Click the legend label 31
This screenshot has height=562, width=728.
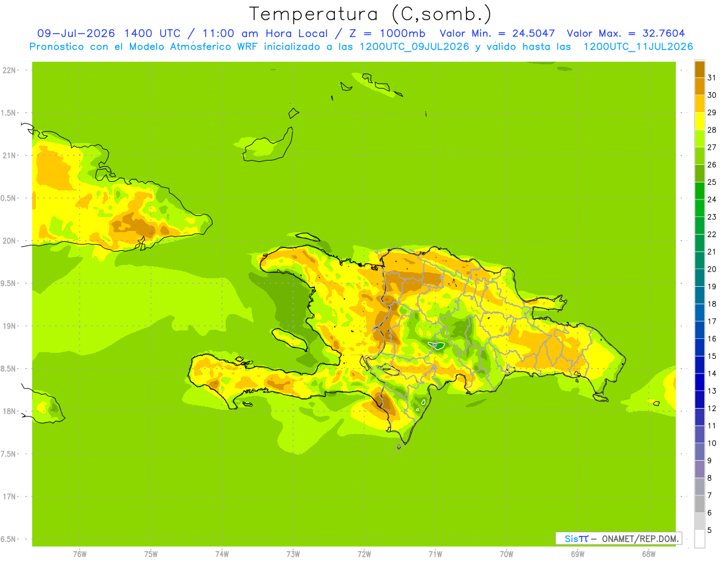pyautogui.click(x=712, y=78)
